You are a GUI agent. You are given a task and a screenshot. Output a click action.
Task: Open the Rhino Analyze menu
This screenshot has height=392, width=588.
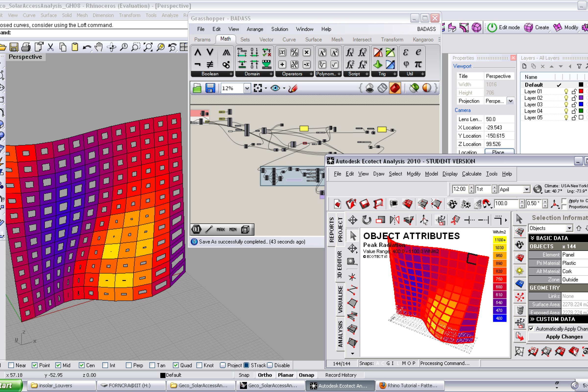coord(170,15)
